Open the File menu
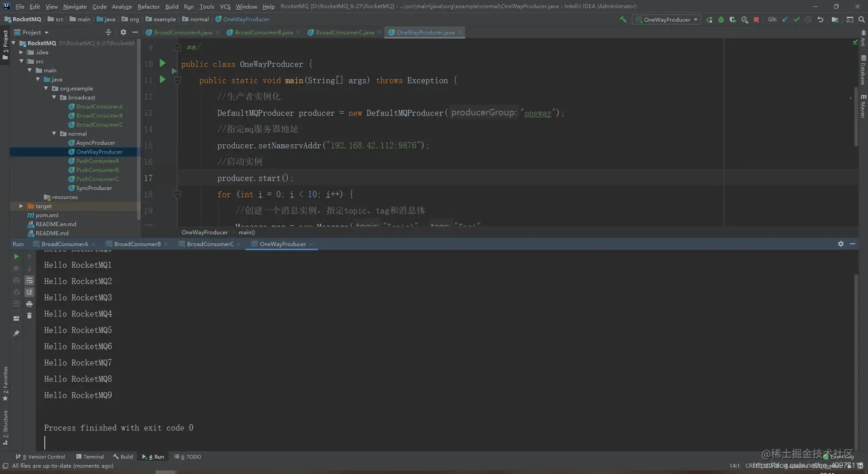 pos(20,6)
